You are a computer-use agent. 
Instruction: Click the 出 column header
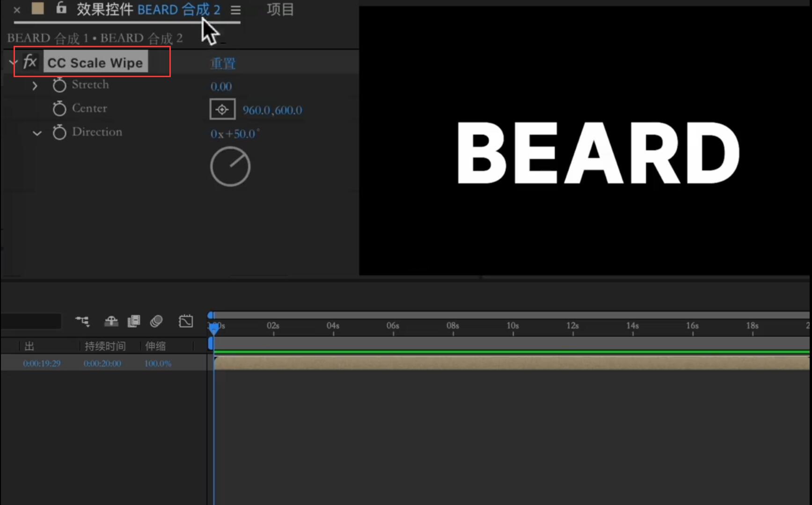point(29,346)
